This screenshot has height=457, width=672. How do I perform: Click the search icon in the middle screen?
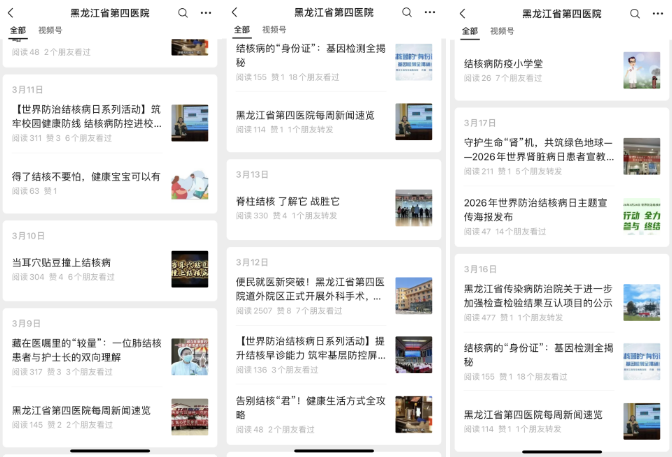click(x=407, y=13)
